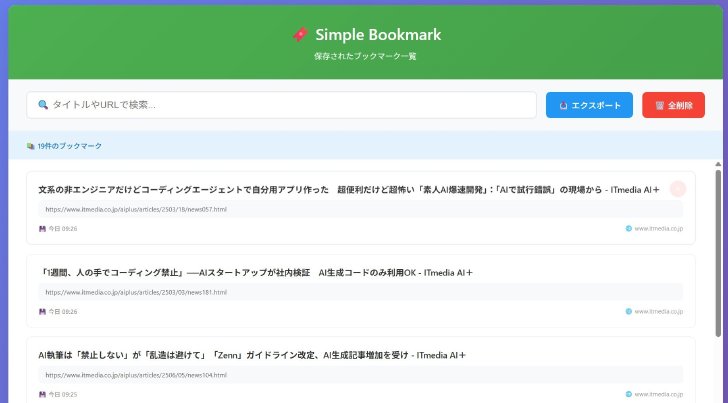Click the red 全削除 button

click(673, 105)
